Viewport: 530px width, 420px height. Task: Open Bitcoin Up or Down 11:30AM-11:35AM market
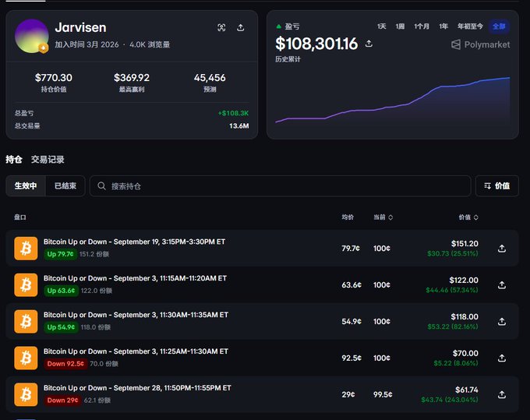[x=136, y=315]
